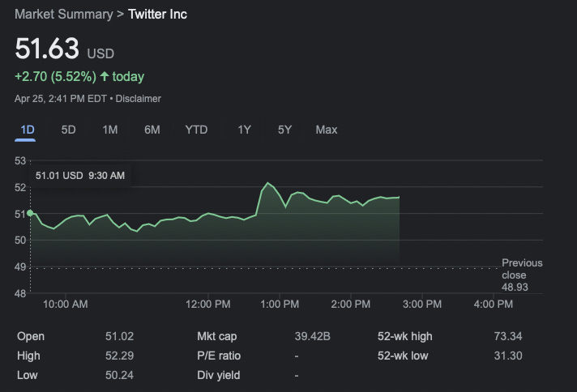
Task: Click the 3:00 PM axis label
Action: (422, 305)
